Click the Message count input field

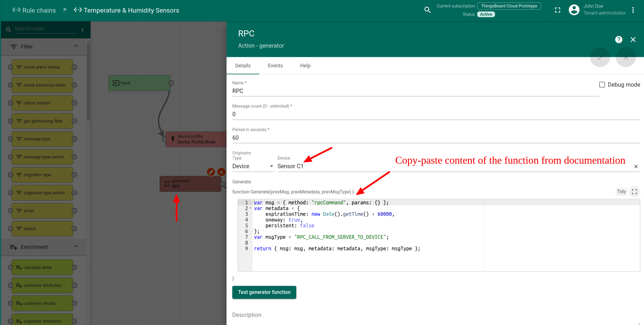[x=436, y=114]
